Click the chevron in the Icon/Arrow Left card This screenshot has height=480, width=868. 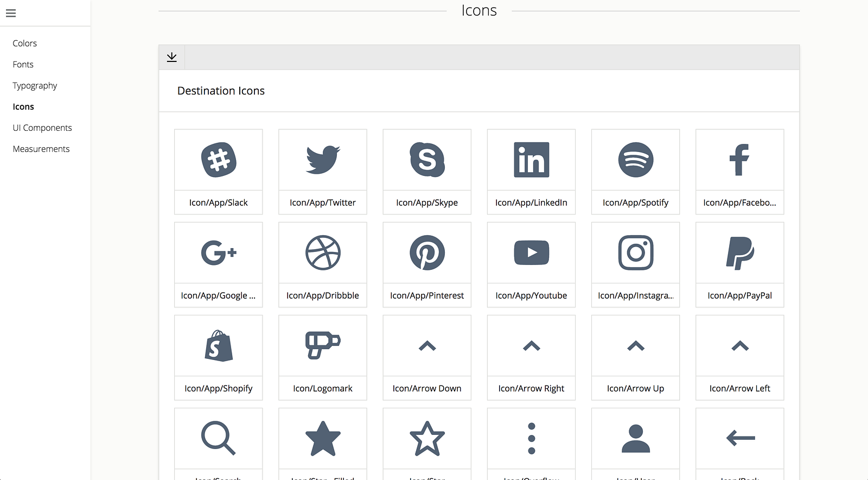pos(740,346)
